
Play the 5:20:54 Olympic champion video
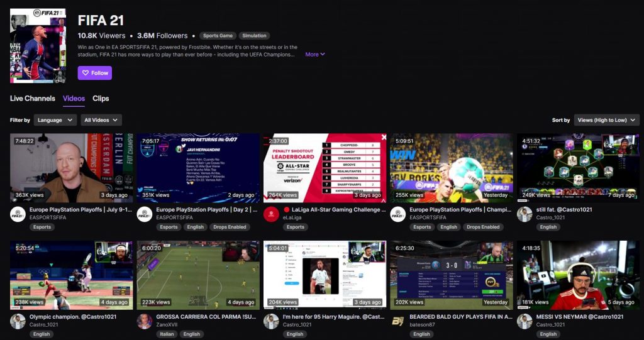[72, 275]
